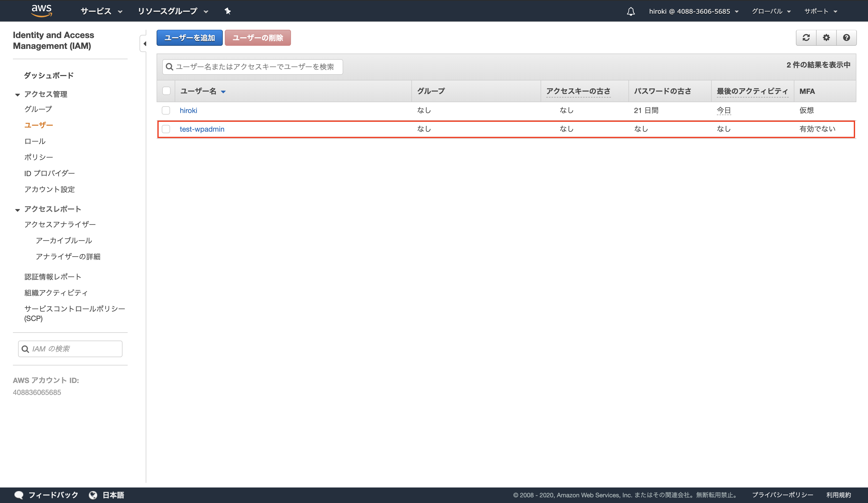Click the help question mark icon

coord(846,37)
